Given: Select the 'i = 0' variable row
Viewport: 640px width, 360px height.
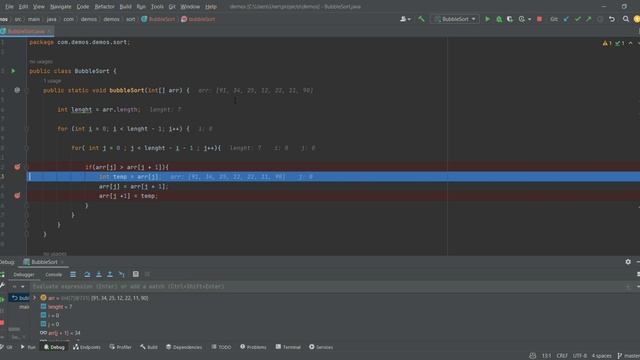Looking at the screenshot, I should 50,316.
